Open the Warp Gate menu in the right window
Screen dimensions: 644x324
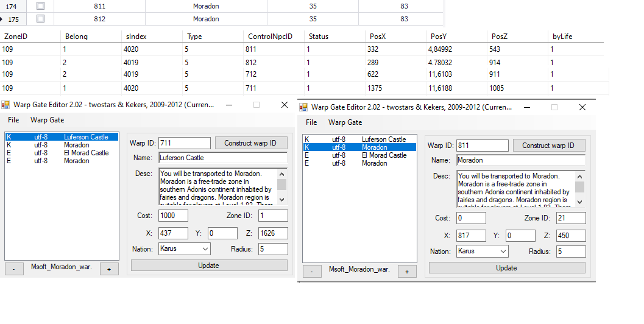(345, 122)
